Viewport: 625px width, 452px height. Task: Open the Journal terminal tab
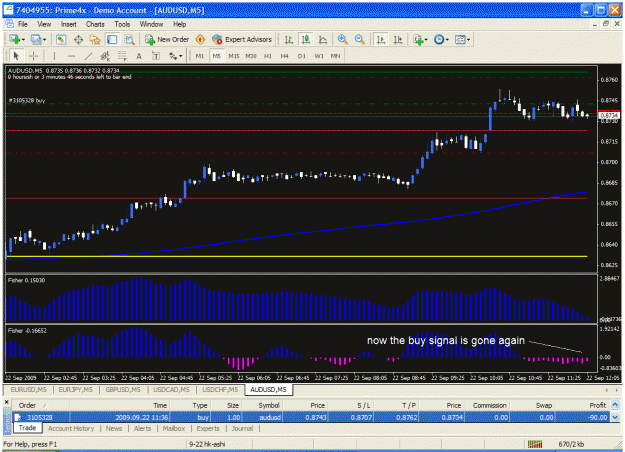tap(242, 428)
